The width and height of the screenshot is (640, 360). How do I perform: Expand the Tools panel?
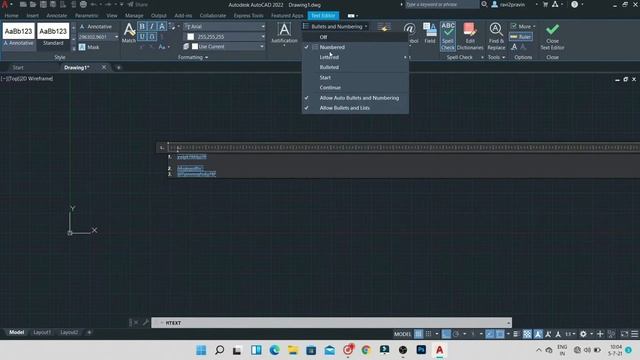(x=496, y=57)
